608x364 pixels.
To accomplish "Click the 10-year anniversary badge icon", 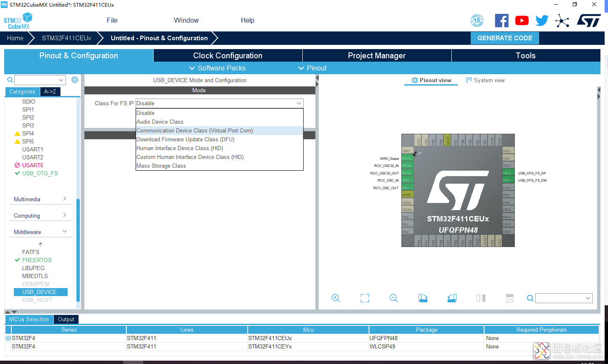I will [x=477, y=21].
